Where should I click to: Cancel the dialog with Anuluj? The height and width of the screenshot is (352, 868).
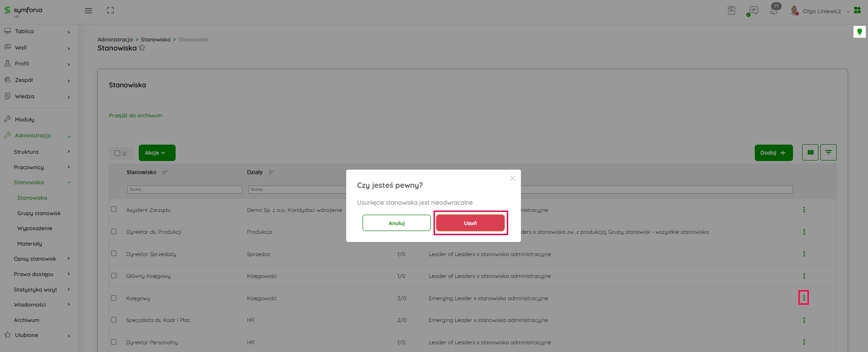point(396,223)
